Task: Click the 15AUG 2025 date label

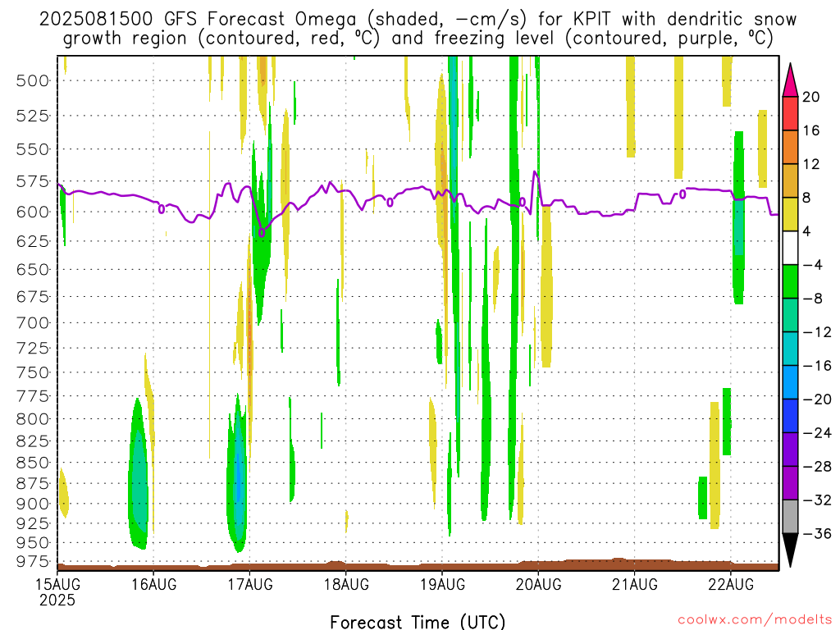Action: [57, 591]
